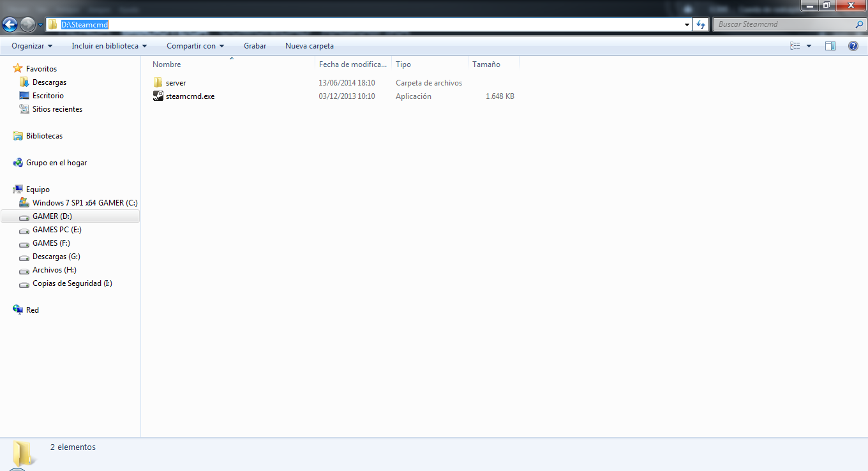Click the 1.648 KB size value
This screenshot has width=868, height=471.
[500, 96]
